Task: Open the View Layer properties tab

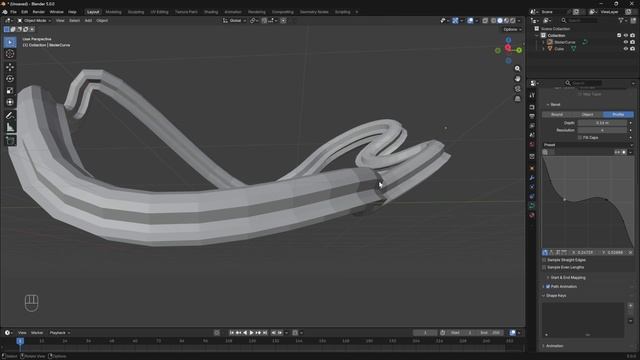Action: [532, 126]
